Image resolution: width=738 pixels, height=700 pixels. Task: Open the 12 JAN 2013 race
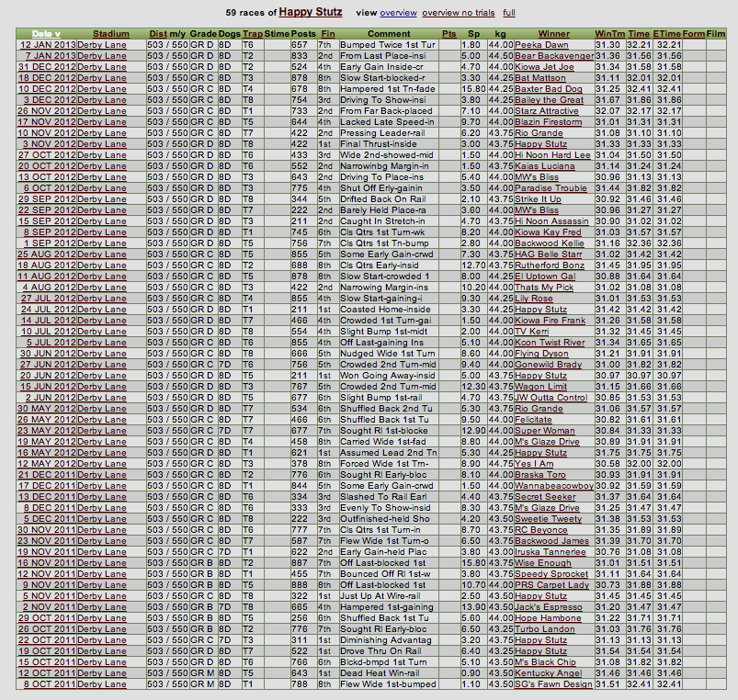[48, 45]
